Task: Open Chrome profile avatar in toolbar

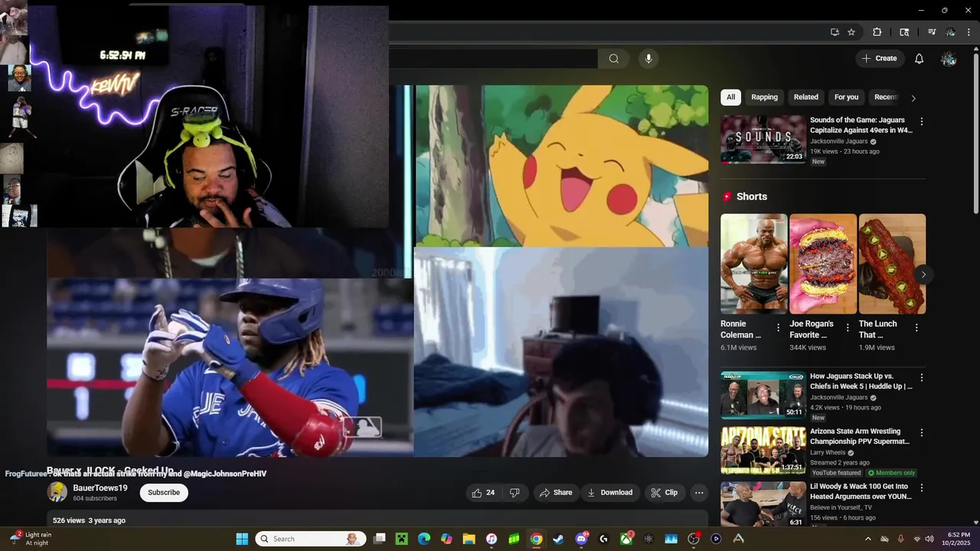Action: (951, 32)
